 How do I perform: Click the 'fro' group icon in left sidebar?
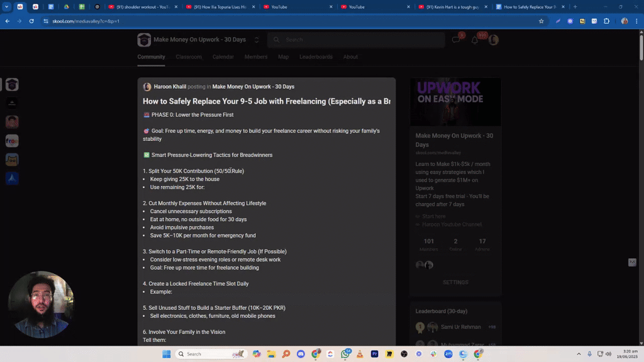tap(12, 141)
